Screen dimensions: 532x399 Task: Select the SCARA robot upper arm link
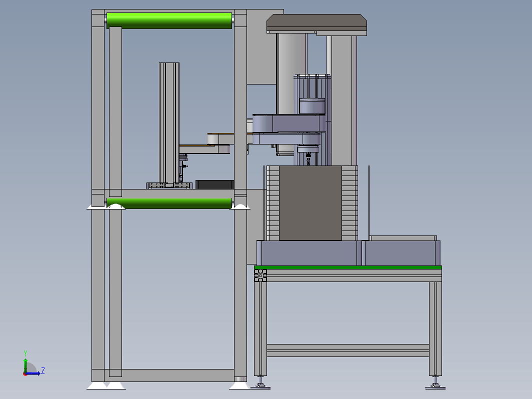click(x=289, y=123)
